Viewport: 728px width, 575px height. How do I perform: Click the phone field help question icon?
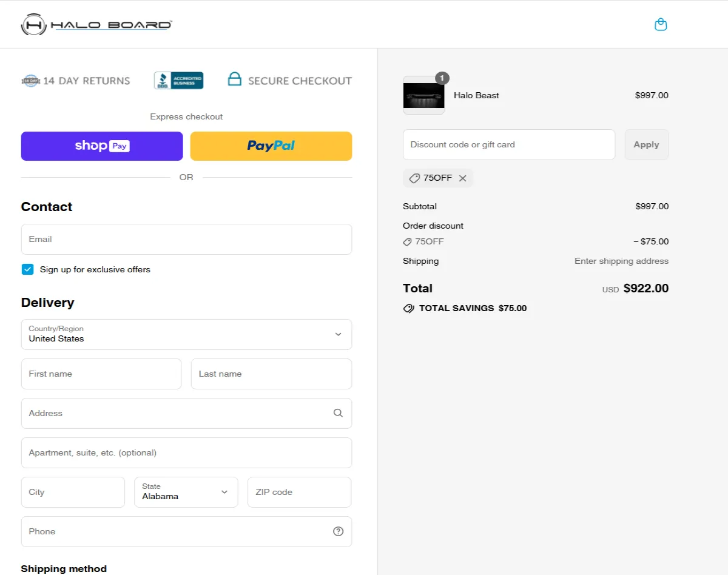tap(339, 531)
